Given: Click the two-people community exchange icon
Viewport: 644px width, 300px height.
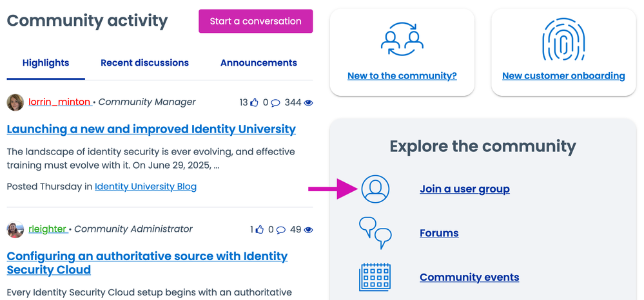Looking at the screenshot, I should point(402,39).
